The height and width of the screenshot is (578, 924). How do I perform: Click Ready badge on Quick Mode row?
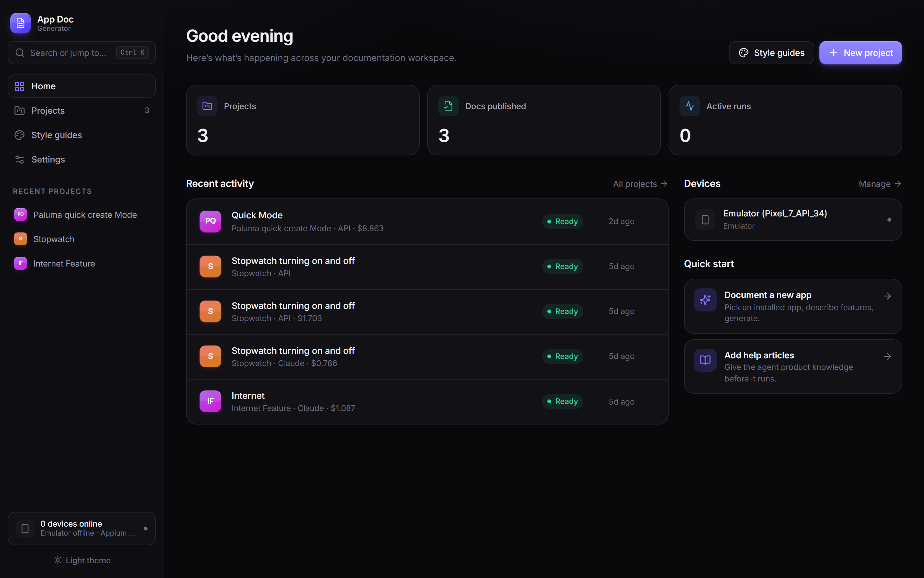[562, 222]
